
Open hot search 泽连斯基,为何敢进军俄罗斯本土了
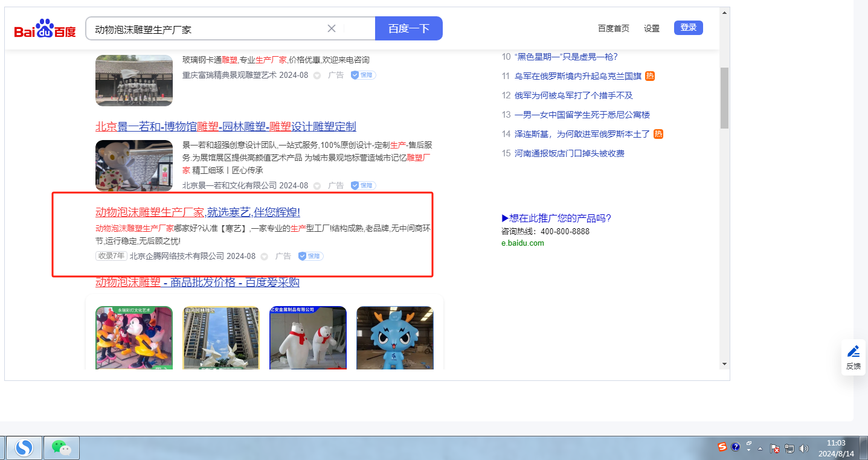coord(582,134)
